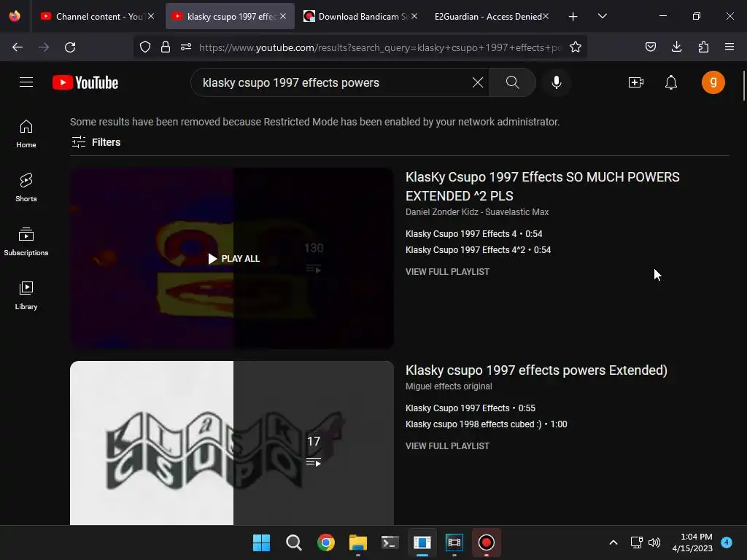Open effects powers Extended) playlist title
Screen dimensions: 747x560
536,370
